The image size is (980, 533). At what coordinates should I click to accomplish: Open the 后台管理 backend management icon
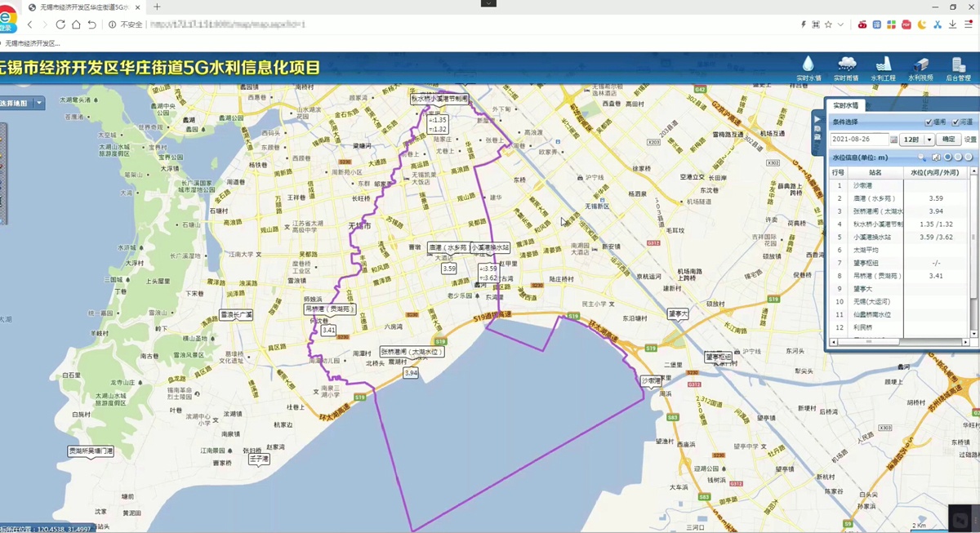[x=958, y=68]
